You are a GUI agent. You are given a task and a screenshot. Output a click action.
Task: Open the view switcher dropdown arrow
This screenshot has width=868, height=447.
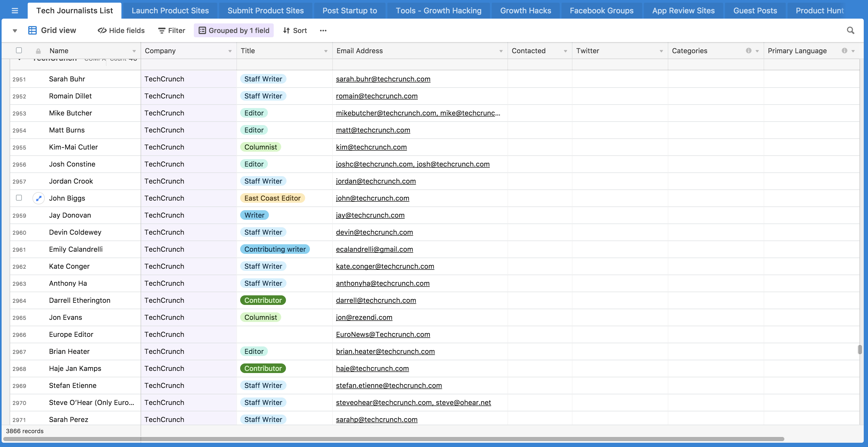[x=15, y=31]
